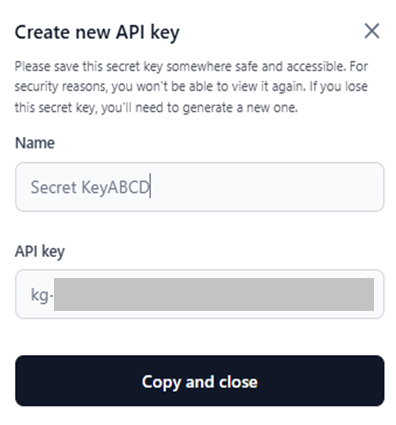Click 'Please save this secret key' line
Screen dimensions: 396x425
coord(191,66)
